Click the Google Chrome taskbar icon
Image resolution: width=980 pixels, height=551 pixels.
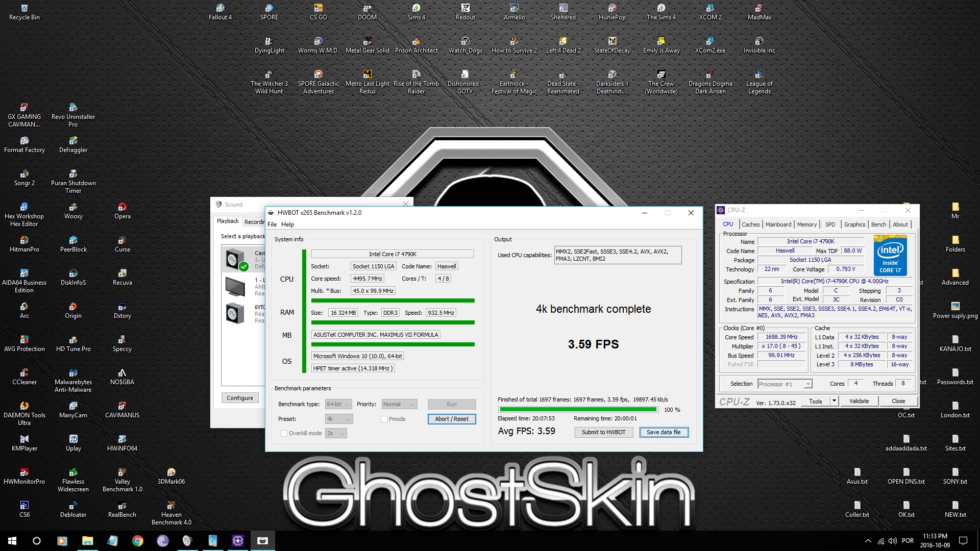pyautogui.click(x=137, y=541)
